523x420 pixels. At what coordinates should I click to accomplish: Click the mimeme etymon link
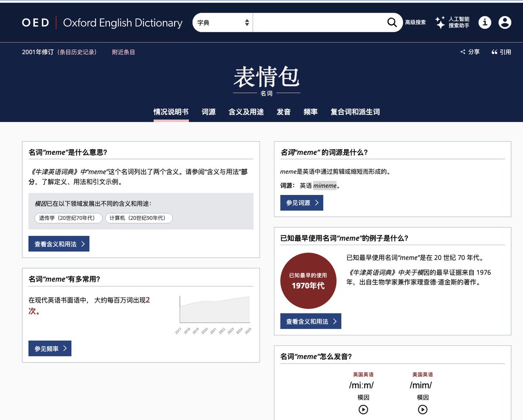(x=325, y=186)
